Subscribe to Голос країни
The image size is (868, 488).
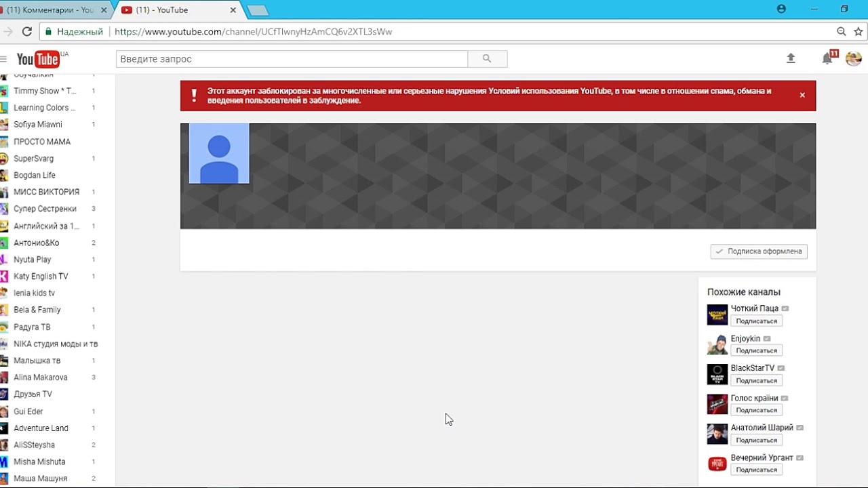coord(757,411)
